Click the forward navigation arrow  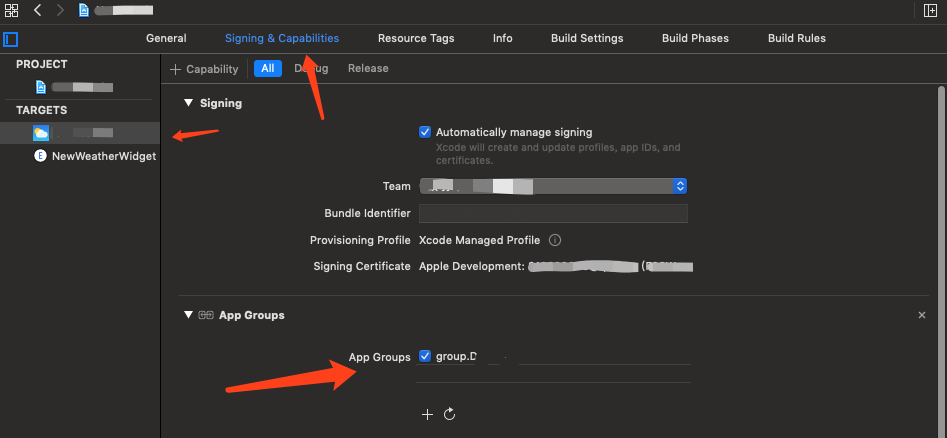59,10
